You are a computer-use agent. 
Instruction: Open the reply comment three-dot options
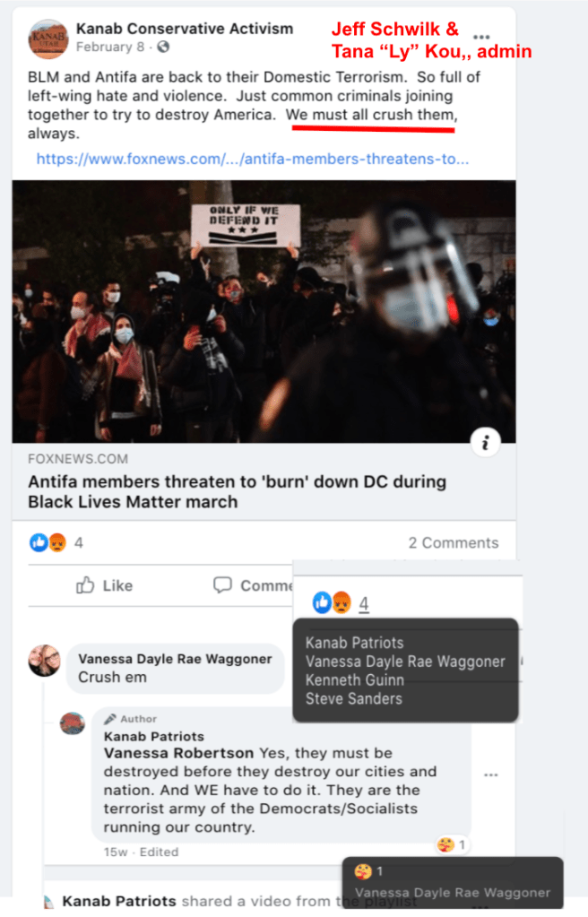coord(491,774)
